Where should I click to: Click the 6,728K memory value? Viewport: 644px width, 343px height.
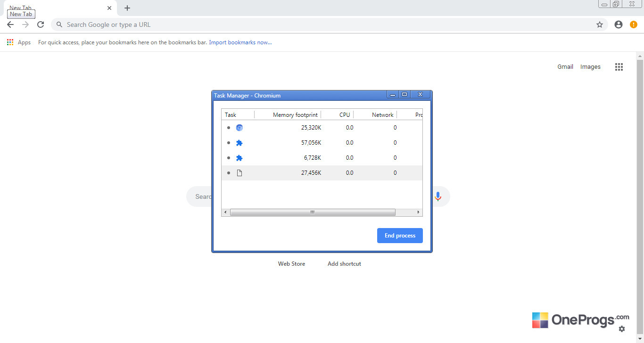(x=313, y=158)
